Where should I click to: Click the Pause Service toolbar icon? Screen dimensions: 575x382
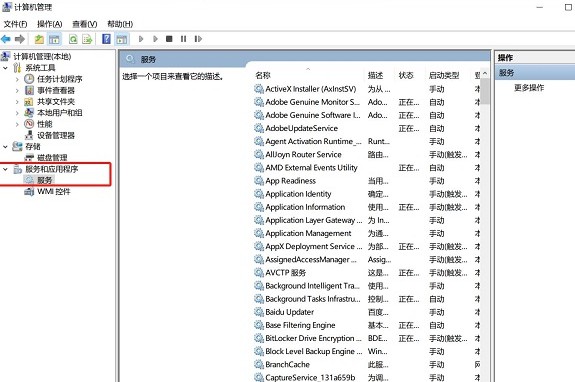[183, 39]
